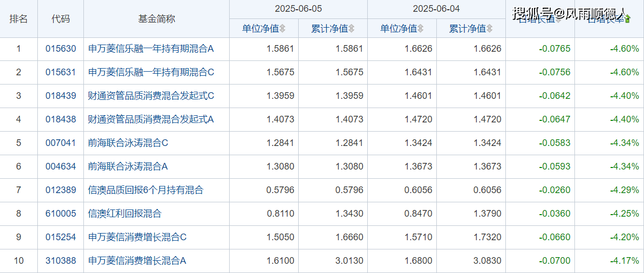Sort by 2025-06-04 单位净值 arrow icon
644x273 pixels.
click(x=421, y=29)
